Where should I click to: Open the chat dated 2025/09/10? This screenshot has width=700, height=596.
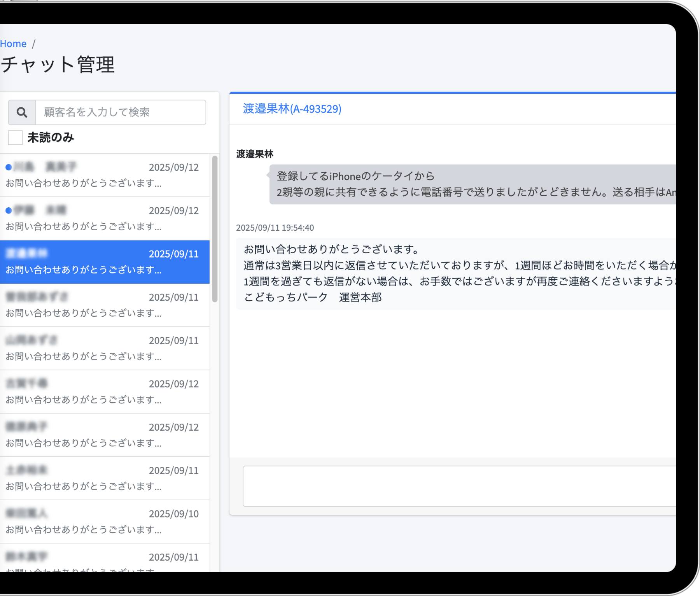pos(104,521)
